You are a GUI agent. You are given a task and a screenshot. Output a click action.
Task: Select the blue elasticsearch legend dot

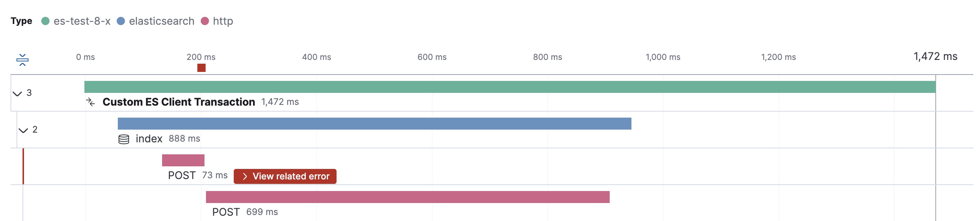pos(121,21)
